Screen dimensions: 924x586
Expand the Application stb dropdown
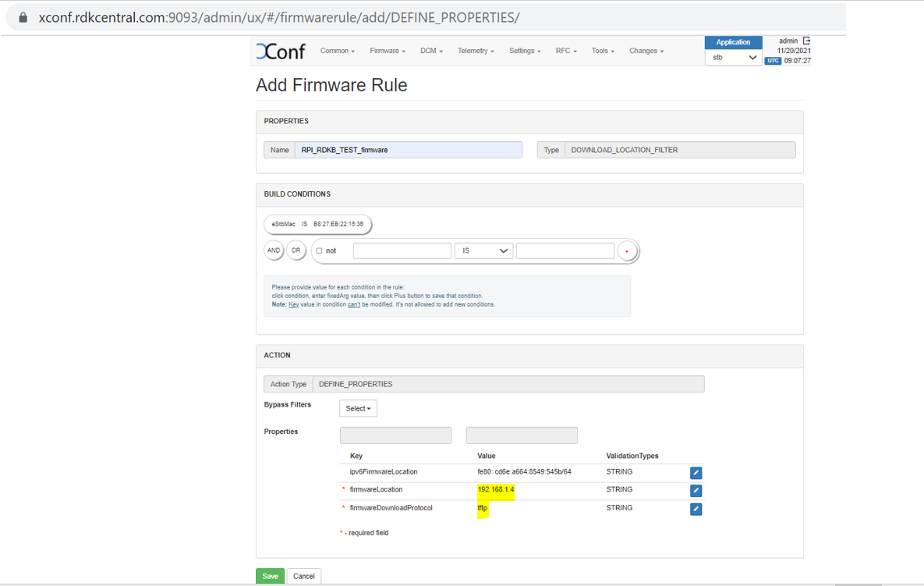pyautogui.click(x=733, y=58)
